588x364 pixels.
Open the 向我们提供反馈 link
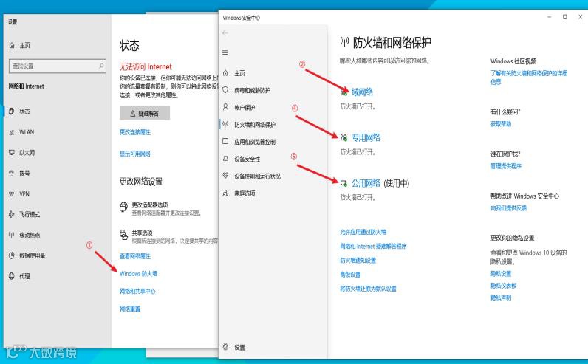click(x=508, y=208)
